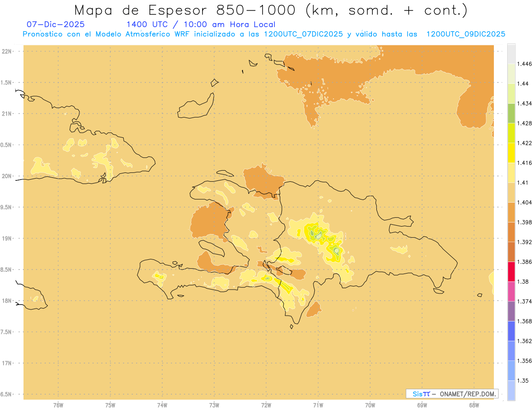Click the date label 07-Dic-2025

[x=56, y=24]
